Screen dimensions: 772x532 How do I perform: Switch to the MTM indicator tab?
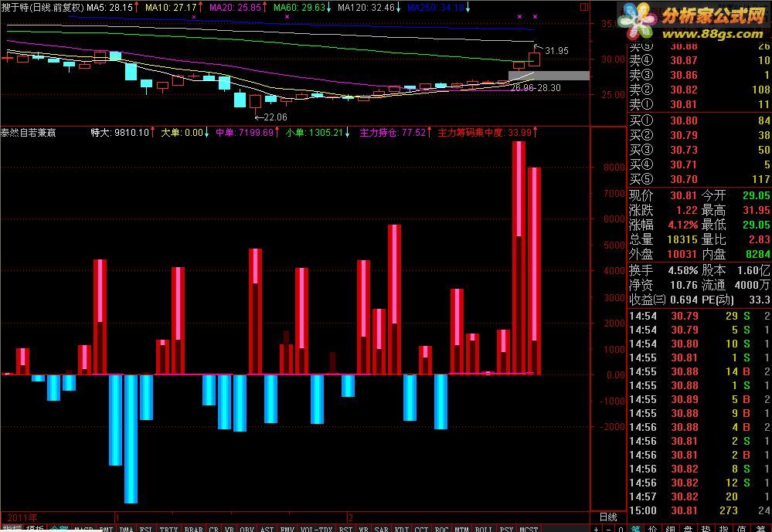coord(461,530)
